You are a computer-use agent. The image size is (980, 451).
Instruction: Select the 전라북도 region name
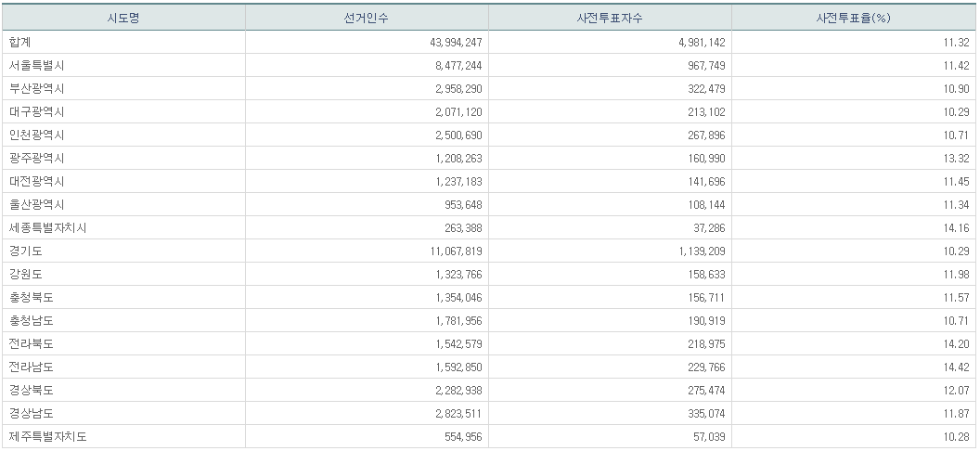[x=32, y=343]
